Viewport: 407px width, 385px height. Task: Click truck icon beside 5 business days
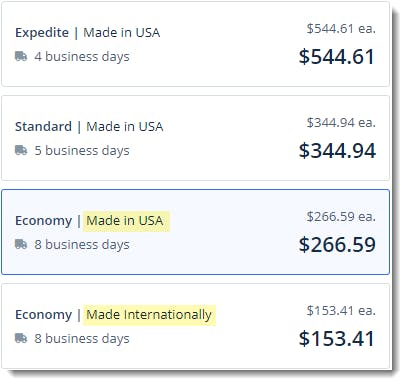coord(21,150)
